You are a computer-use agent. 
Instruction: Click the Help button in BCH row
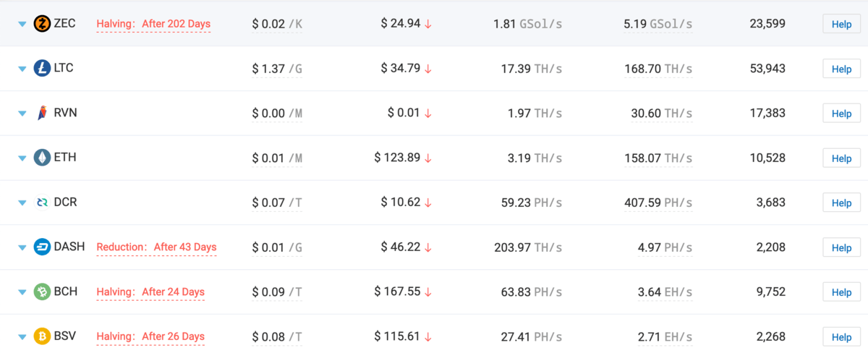841,292
